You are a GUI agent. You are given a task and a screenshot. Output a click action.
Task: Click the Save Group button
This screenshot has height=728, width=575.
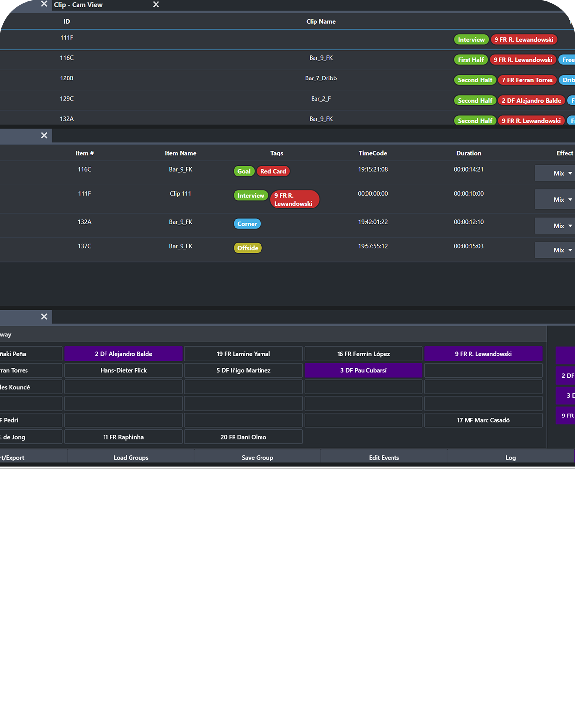tap(257, 457)
